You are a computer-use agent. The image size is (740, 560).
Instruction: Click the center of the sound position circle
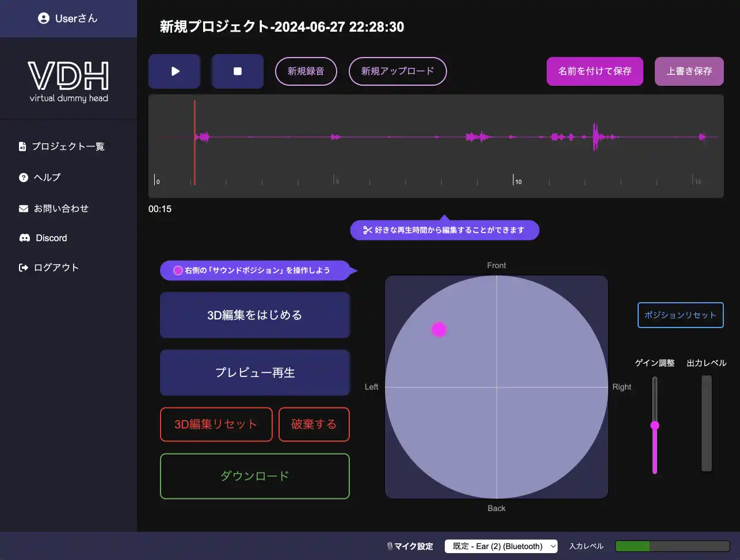pos(497,387)
